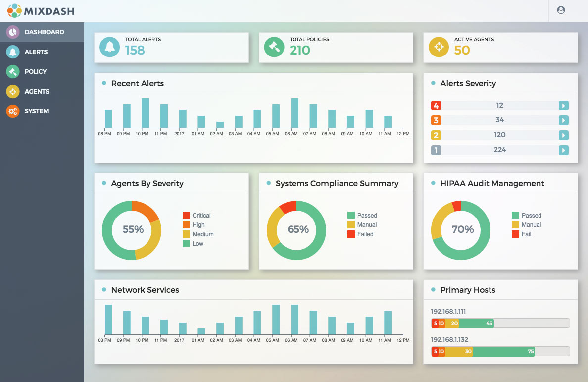The height and width of the screenshot is (382, 588).
Task: Click the 192.168.1.132 host progress bar
Action: 500,351
